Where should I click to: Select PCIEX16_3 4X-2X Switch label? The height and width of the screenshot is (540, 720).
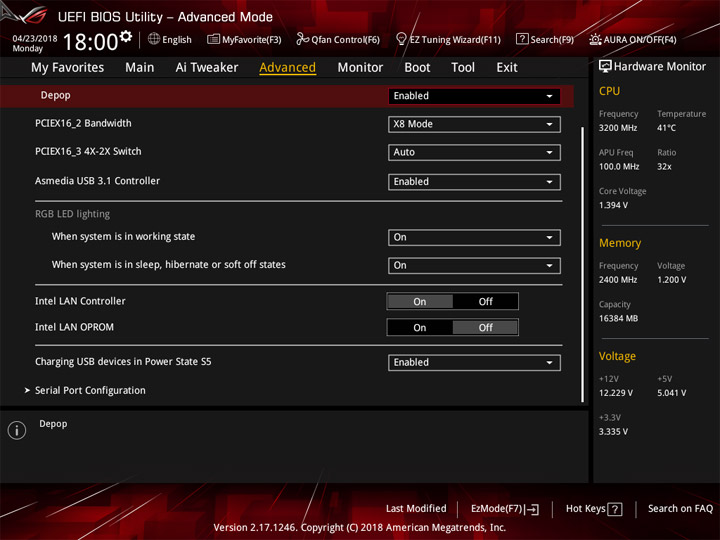pyautogui.click(x=88, y=152)
